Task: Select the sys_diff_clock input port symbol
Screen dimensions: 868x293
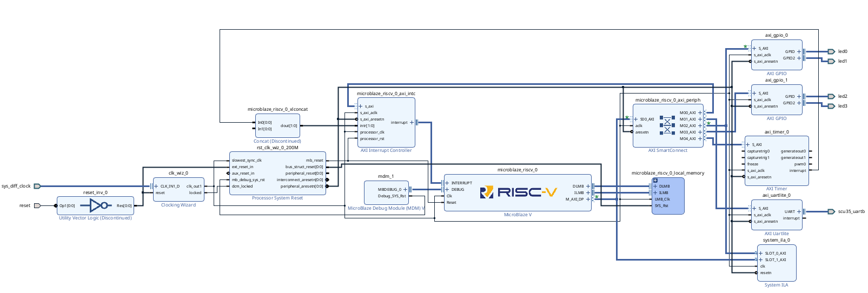Action: (37, 186)
